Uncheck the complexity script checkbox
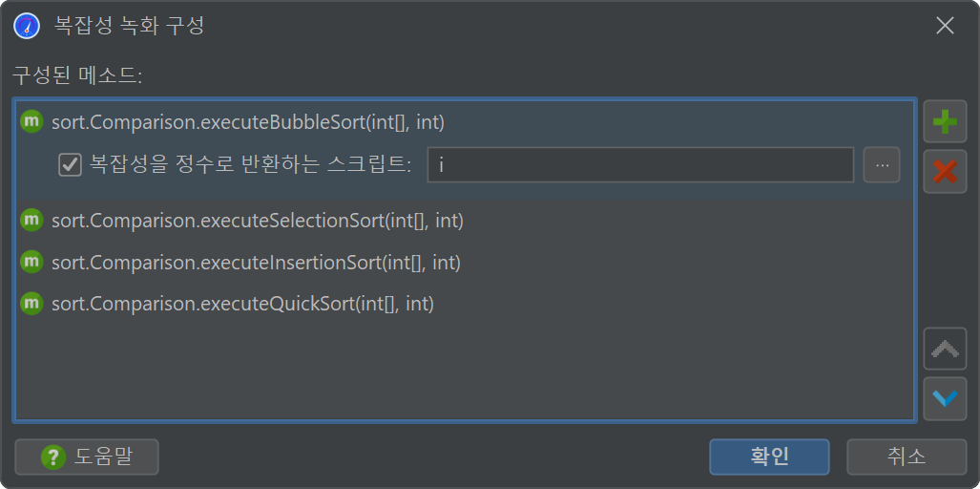Screen dimensions: 980x489 pos(70,165)
